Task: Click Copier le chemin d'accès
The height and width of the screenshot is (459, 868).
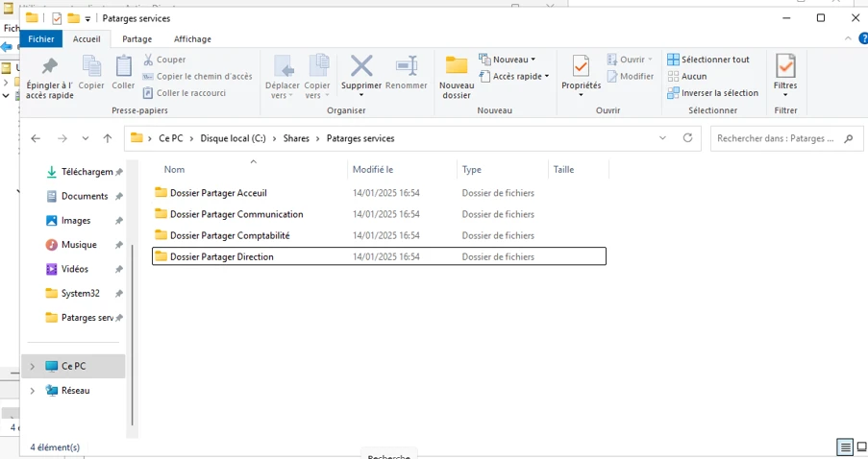Action: (x=198, y=76)
